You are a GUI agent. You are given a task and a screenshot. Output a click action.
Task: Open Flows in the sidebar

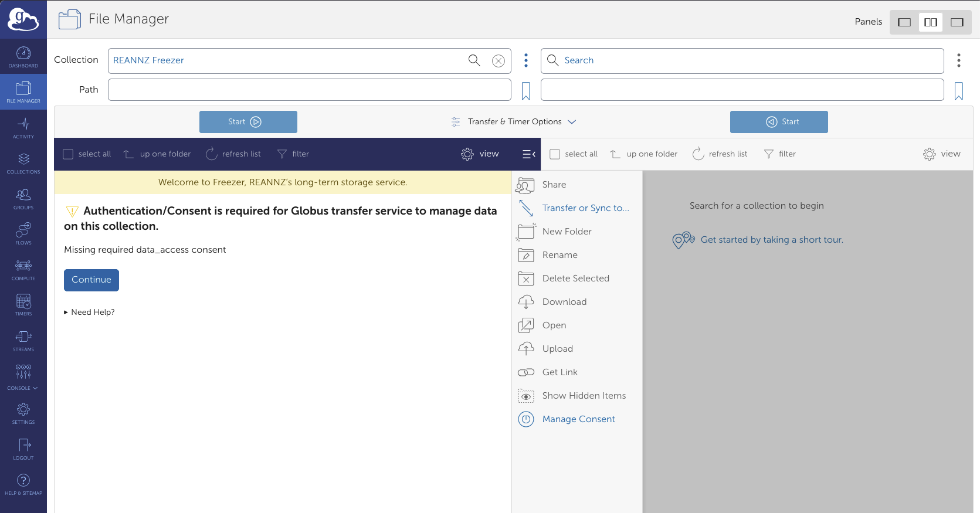23,234
